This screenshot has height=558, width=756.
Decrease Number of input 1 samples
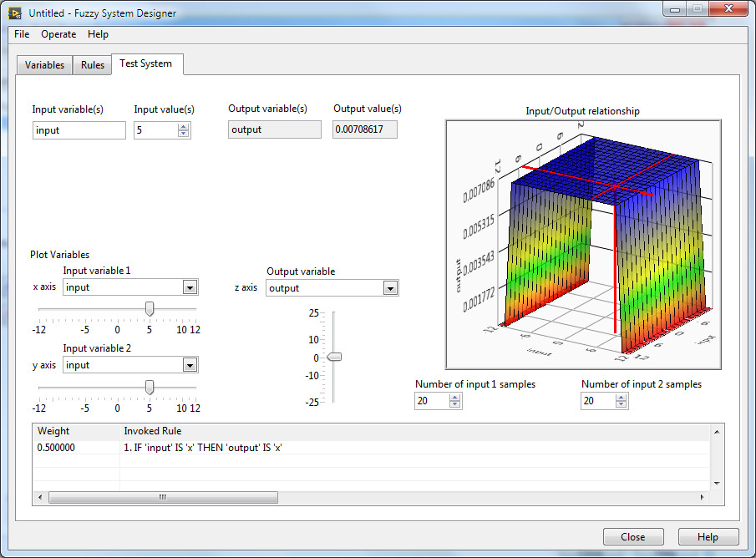[454, 404]
